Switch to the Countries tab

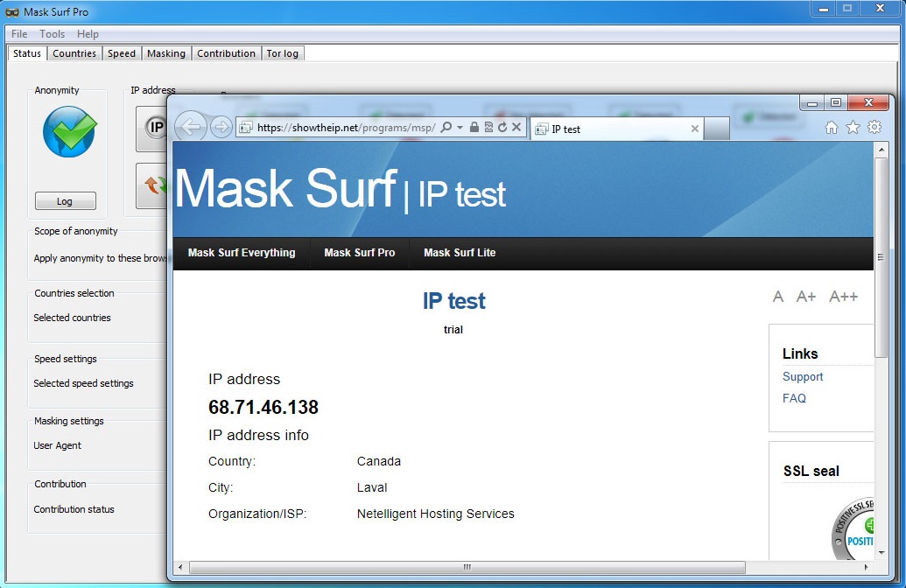click(74, 53)
